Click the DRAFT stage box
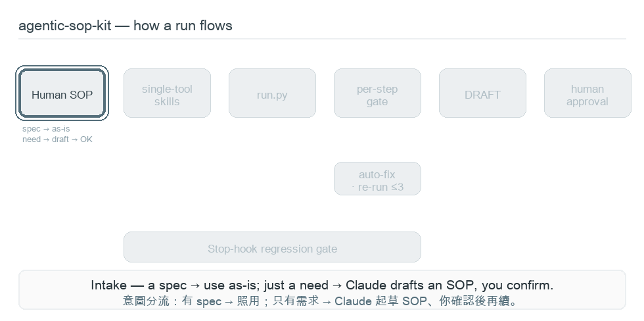This screenshot has width=644, height=321. [482, 93]
